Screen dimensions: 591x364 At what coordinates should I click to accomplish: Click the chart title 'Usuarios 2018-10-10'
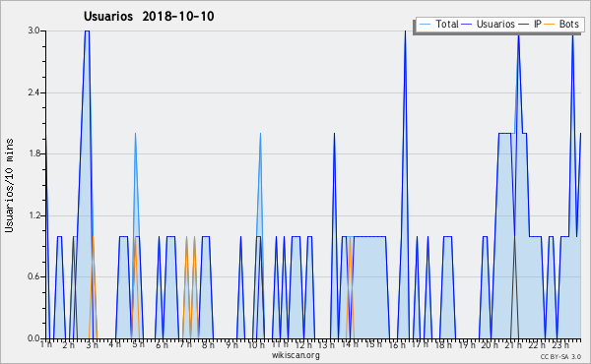click(149, 16)
